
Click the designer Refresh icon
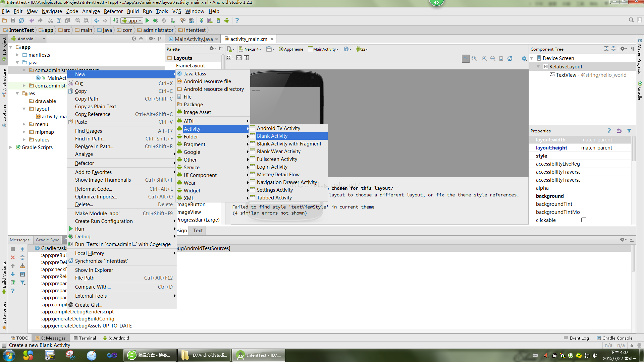(510, 58)
